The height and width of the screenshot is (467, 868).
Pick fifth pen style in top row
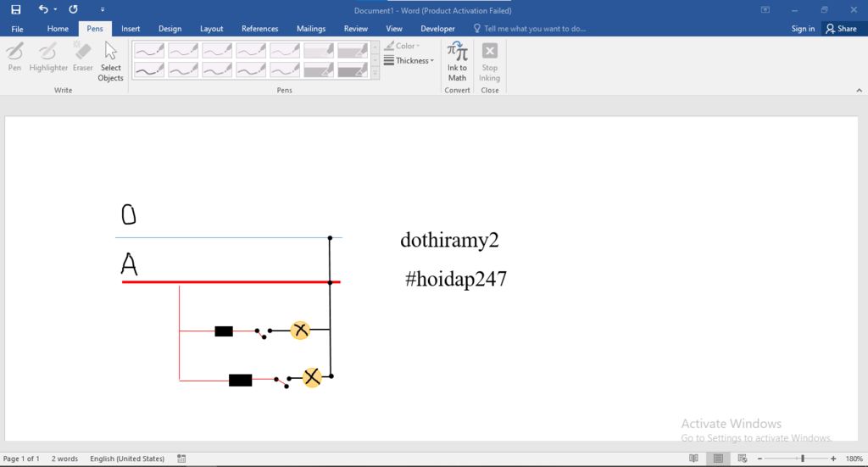click(x=285, y=51)
